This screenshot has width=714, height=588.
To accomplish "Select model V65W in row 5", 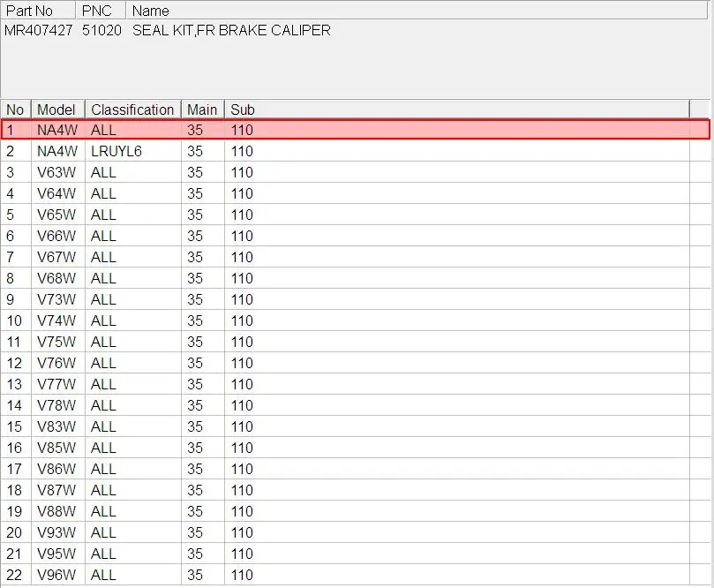I will pyautogui.click(x=56, y=215).
